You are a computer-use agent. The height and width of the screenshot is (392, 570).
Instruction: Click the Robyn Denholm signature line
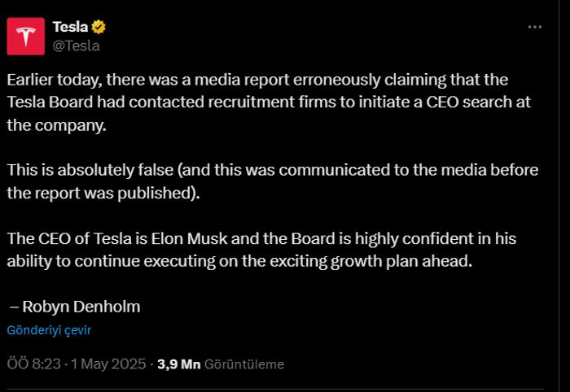[75, 307]
